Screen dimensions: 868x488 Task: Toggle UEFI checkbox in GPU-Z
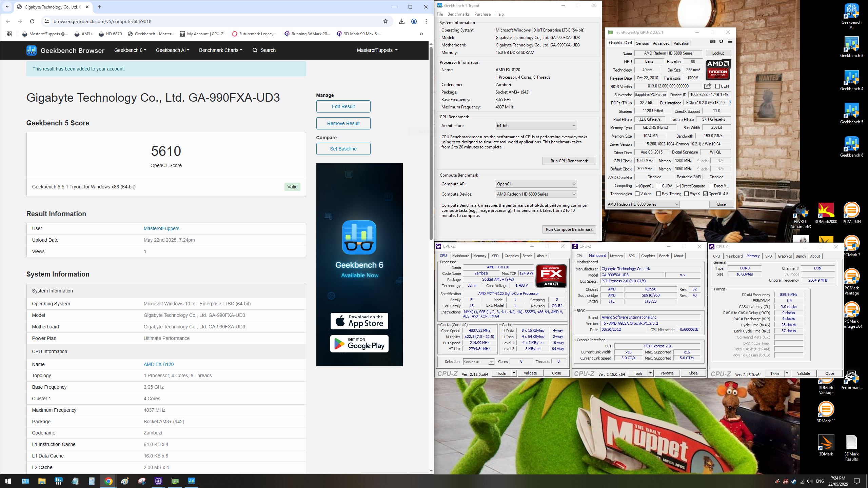coord(717,86)
